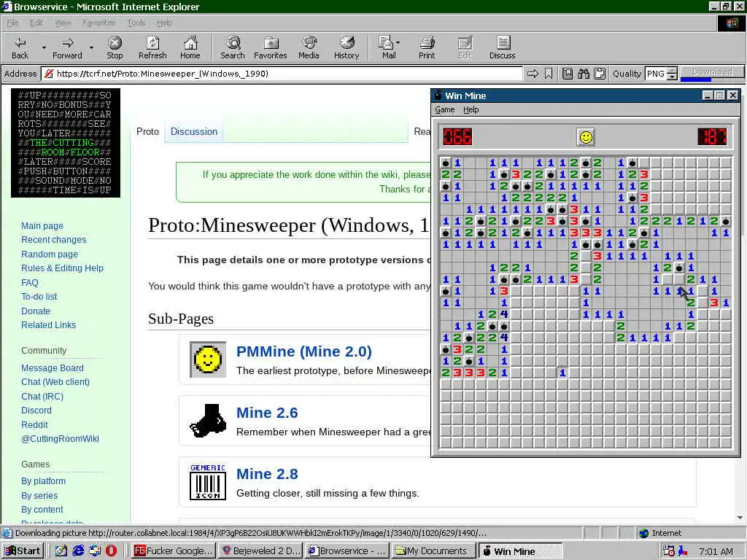Viewport: 747px width, 560px height.
Task: Open the Edit menu in Internet Explorer
Action: point(36,23)
